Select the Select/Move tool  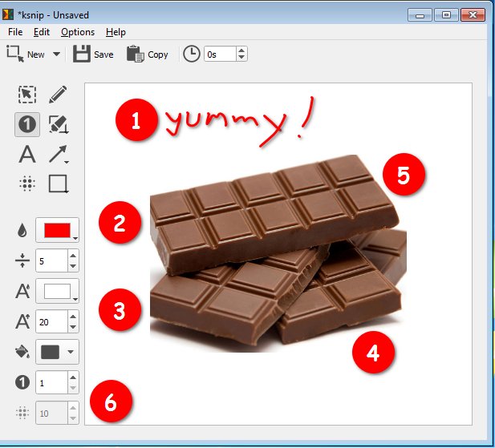pyautogui.click(x=27, y=95)
